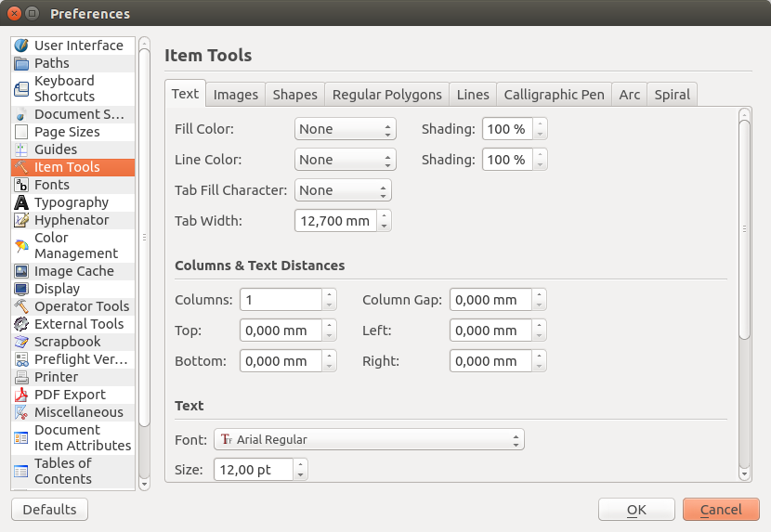The width and height of the screenshot is (771, 532).
Task: Open the Printer preferences icon
Action: click(x=21, y=377)
